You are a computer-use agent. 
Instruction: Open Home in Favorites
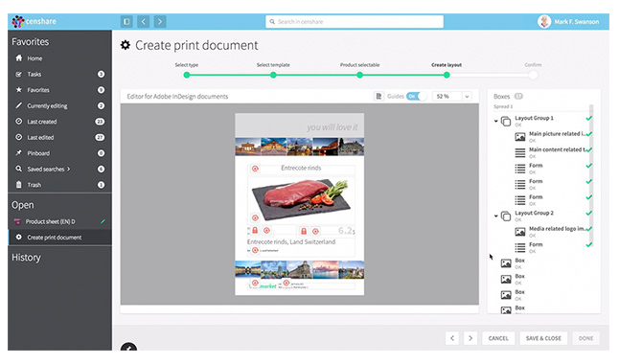tap(34, 58)
